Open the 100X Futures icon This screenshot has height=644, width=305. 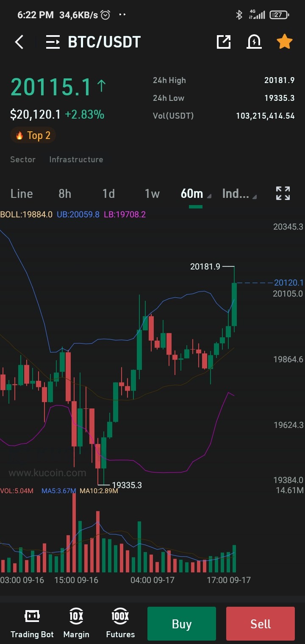coord(120,624)
